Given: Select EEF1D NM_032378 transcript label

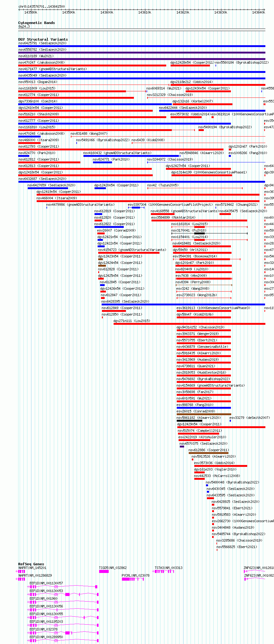Looking at the screenshot, I should tap(43, 629).
